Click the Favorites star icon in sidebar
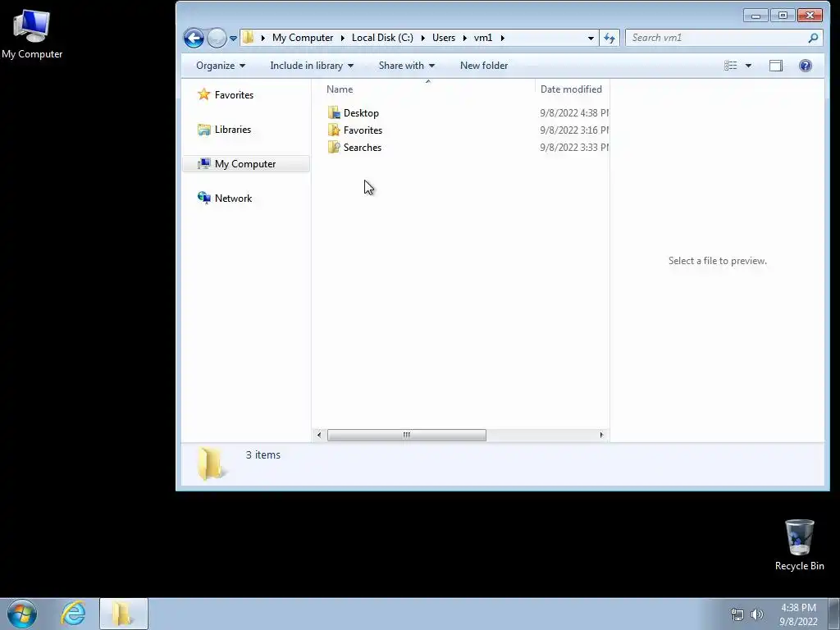This screenshot has height=630, width=840. pyautogui.click(x=203, y=94)
